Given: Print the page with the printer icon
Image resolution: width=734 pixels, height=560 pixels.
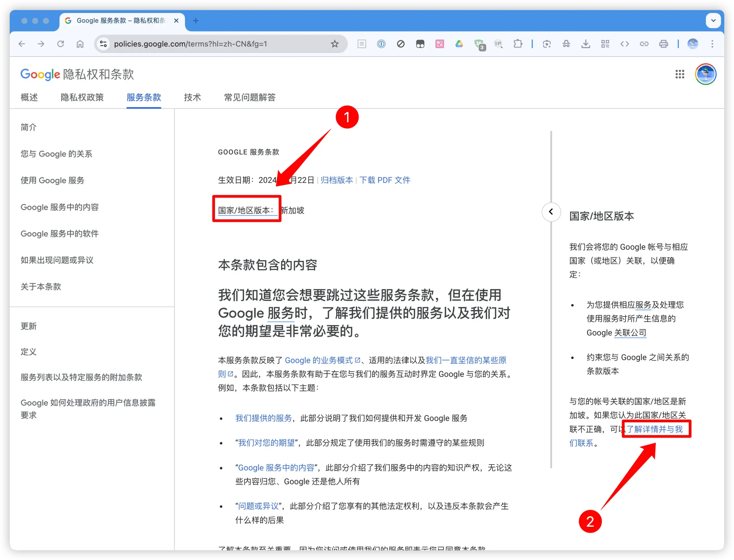Looking at the screenshot, I should (663, 44).
